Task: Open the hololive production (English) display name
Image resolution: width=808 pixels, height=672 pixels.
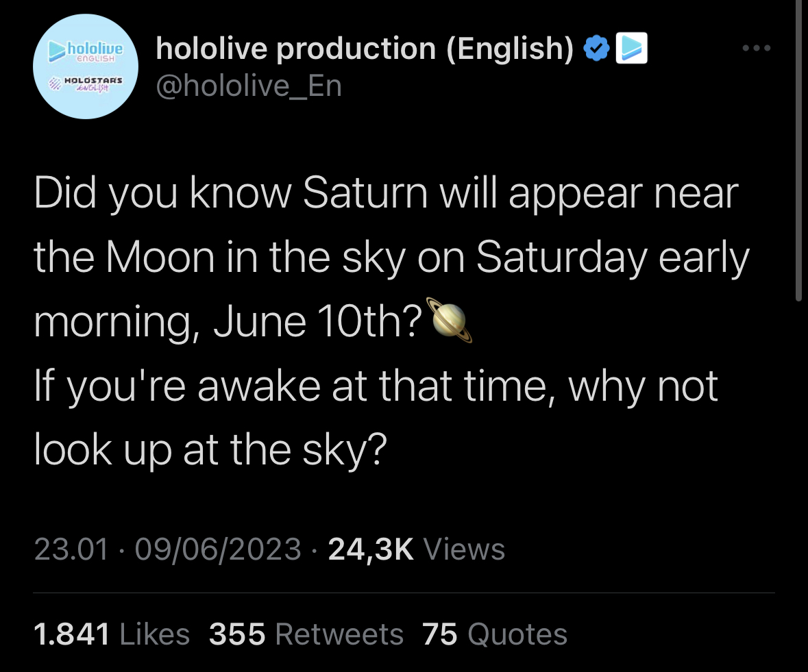Action: pos(365,49)
